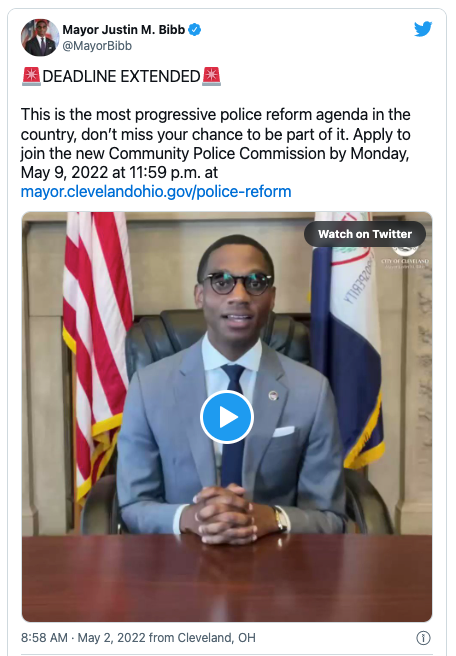The width and height of the screenshot is (456, 656).
Task: Click the tweet info circle icon
Action: click(x=423, y=638)
